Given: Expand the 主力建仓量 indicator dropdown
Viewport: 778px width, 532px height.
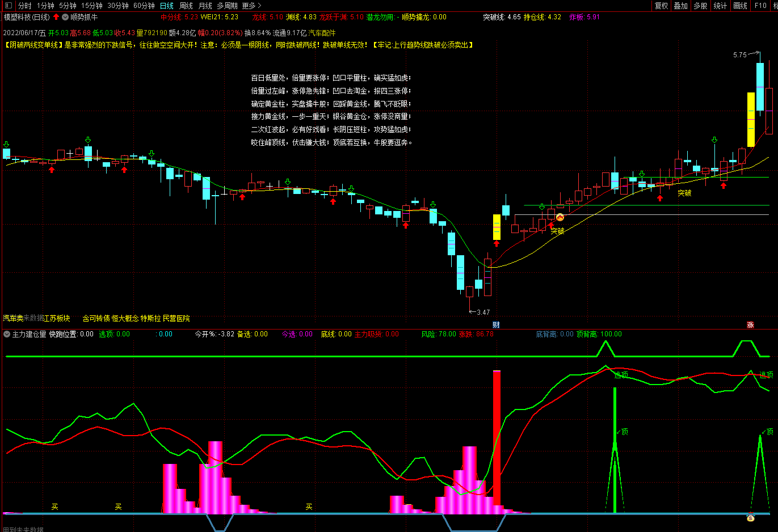Looking at the screenshot, I should tap(7, 334).
